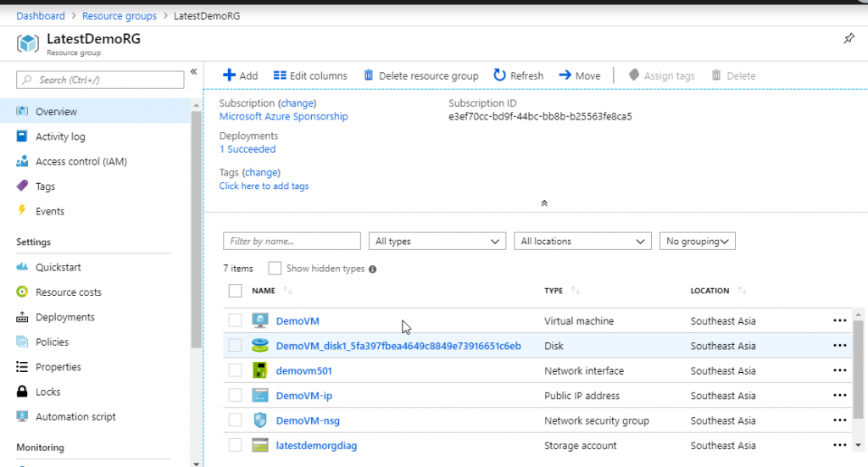Click the shield icon for DemoVM-nsg

[259, 420]
